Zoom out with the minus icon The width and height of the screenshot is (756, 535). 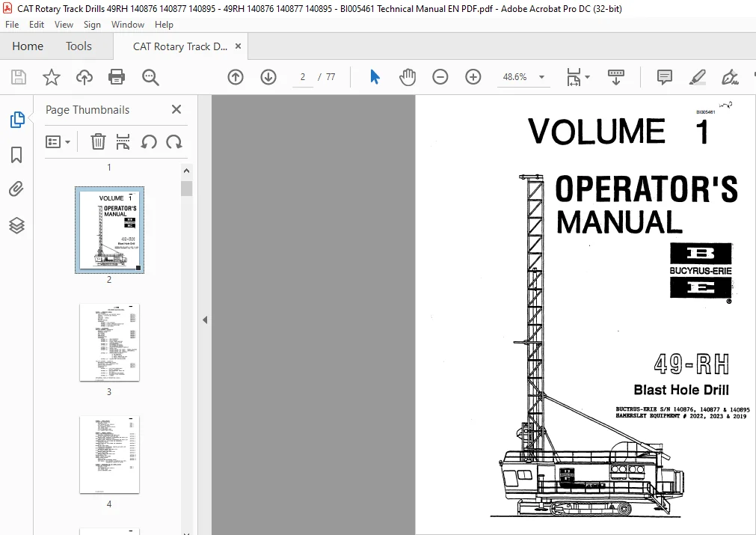point(440,77)
